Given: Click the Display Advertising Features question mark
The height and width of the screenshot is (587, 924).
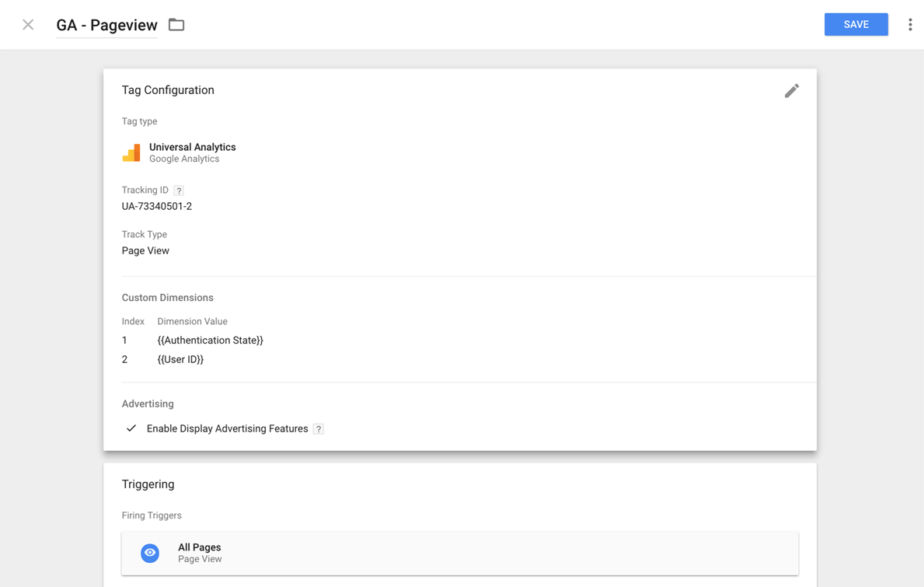Looking at the screenshot, I should pos(318,428).
